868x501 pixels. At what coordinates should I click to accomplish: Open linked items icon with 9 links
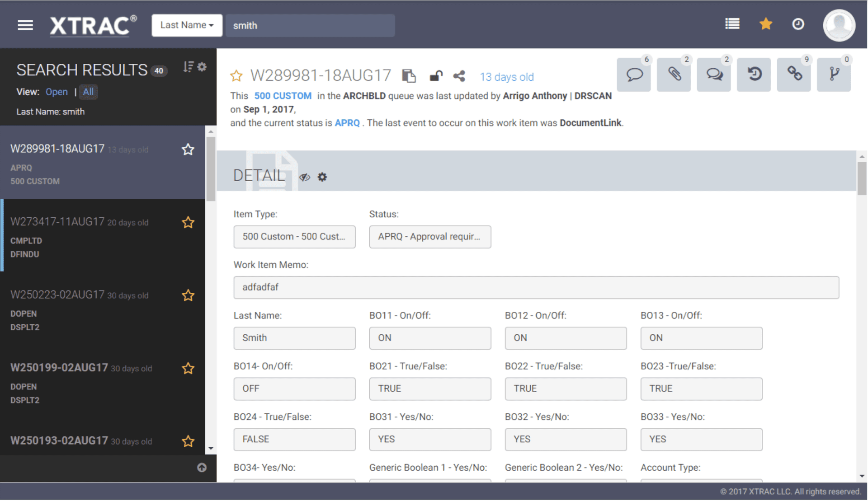[794, 75]
